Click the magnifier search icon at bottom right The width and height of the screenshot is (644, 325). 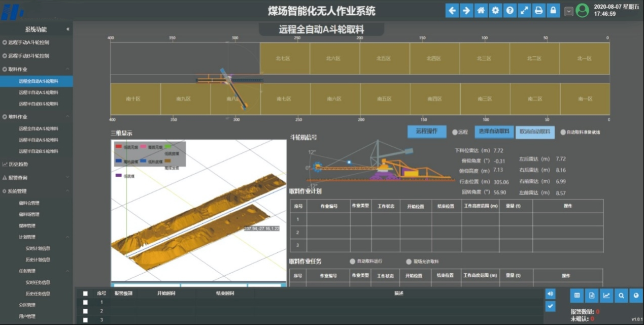tap(621, 296)
